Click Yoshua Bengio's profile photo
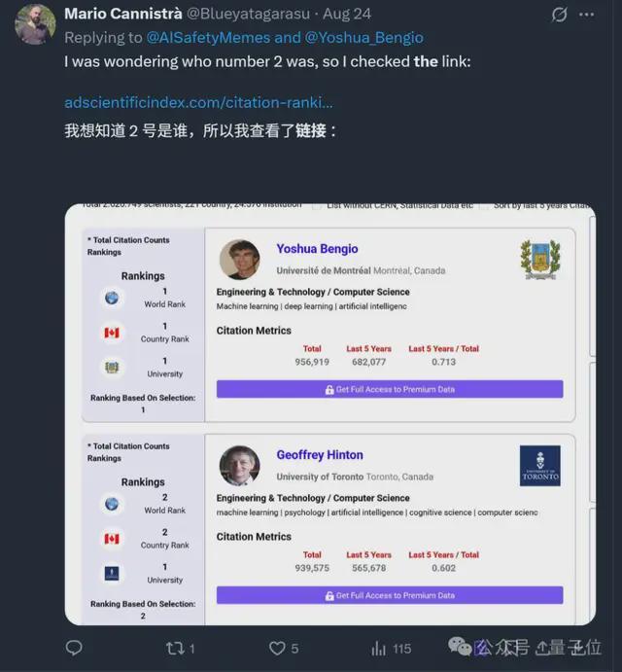The image size is (622, 672). (239, 260)
